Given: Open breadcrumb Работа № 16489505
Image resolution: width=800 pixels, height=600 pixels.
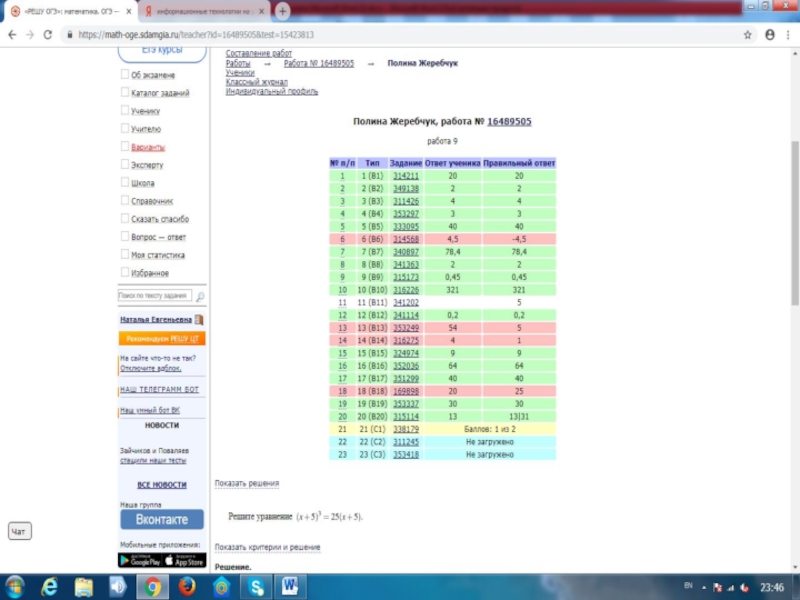Looking at the screenshot, I should point(319,63).
